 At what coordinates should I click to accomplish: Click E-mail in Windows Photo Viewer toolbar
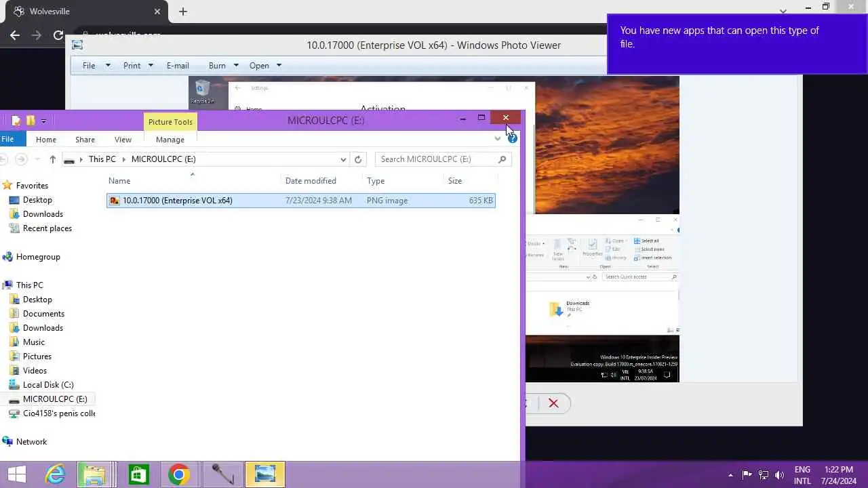coord(178,66)
